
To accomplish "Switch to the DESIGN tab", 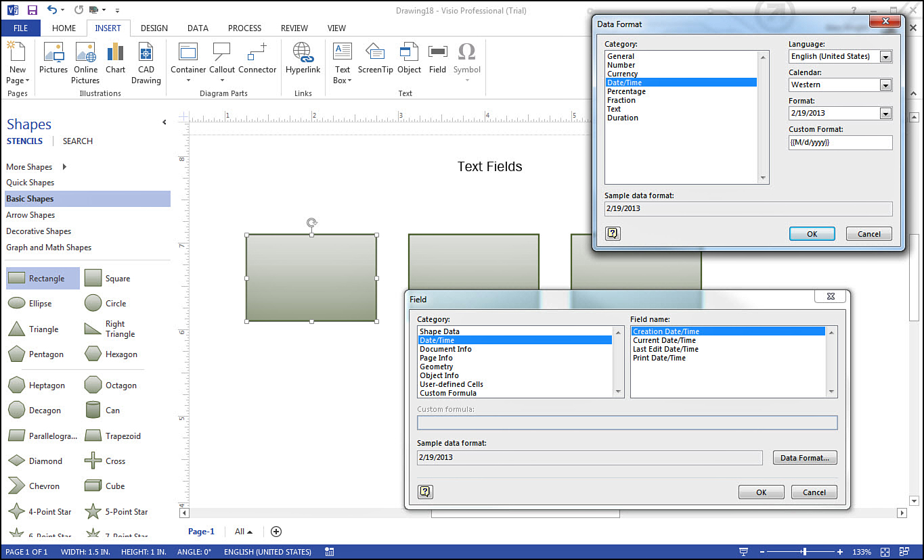I will pyautogui.click(x=154, y=28).
